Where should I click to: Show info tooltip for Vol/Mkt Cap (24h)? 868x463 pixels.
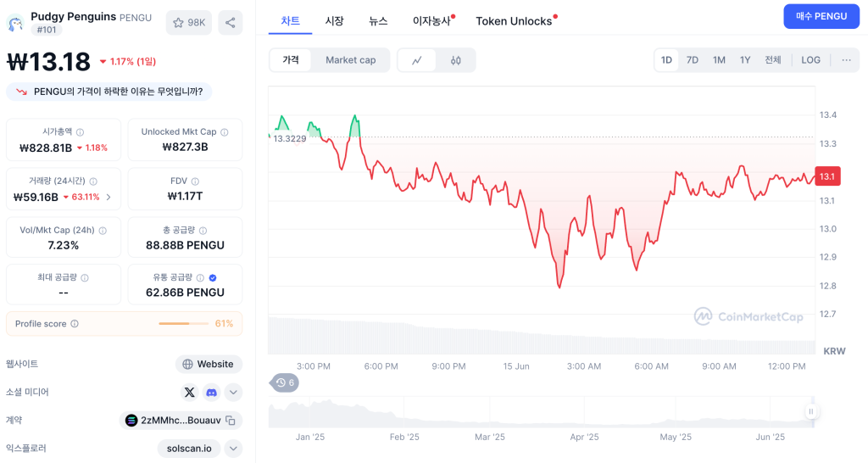click(103, 231)
